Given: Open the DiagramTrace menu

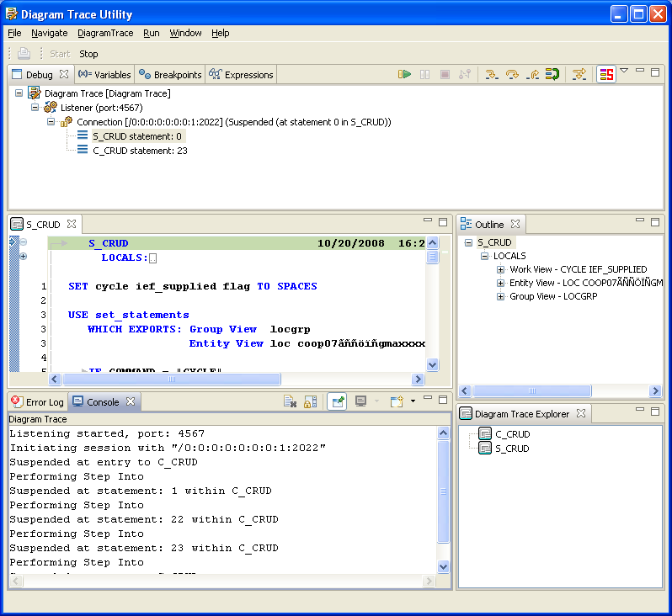Looking at the screenshot, I should click(105, 33).
